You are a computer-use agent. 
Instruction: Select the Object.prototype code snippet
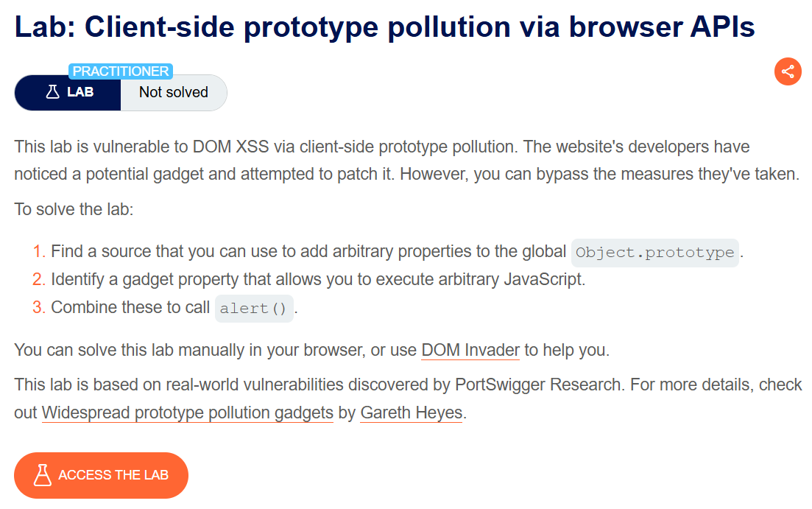coord(654,252)
